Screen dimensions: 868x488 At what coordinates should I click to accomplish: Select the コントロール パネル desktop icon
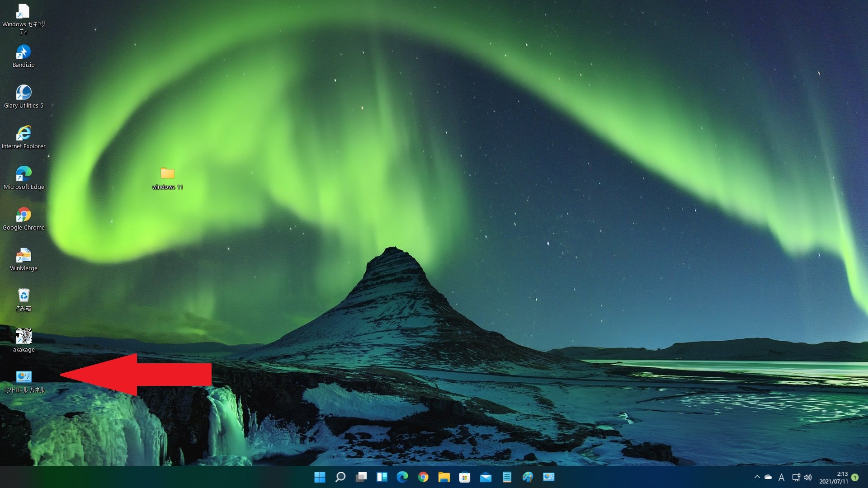point(24,381)
